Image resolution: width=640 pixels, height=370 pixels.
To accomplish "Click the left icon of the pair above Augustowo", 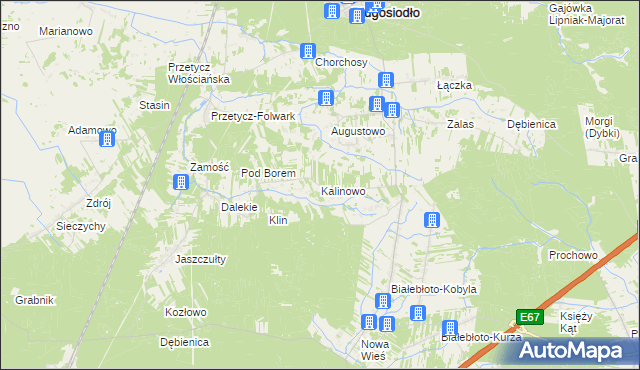I will pyautogui.click(x=377, y=104).
